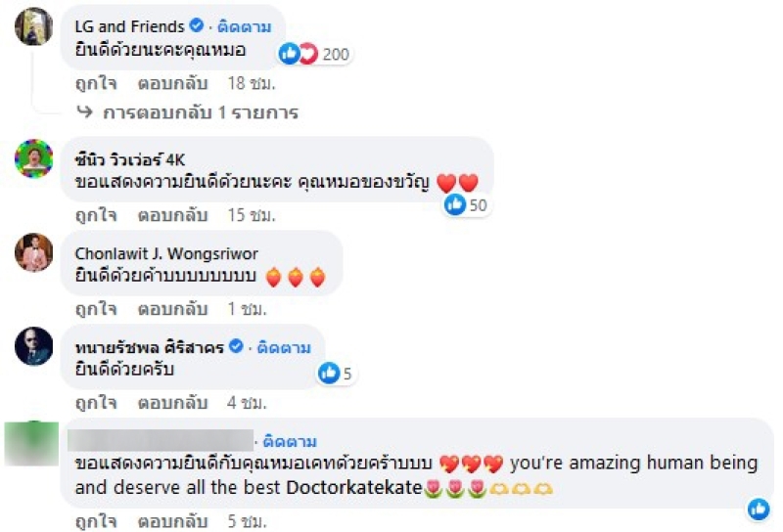The image size is (783, 532).
Task: Click Chonlawit J. Wongsriwor avatar picture
Action: (x=33, y=252)
